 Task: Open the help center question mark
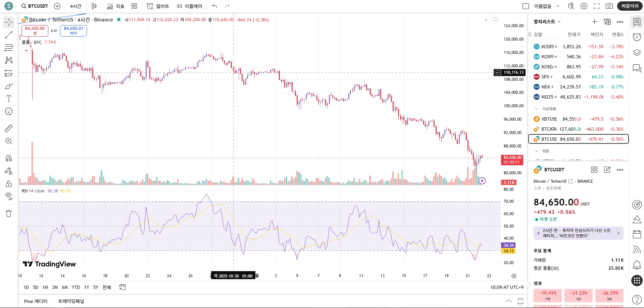(x=637, y=299)
